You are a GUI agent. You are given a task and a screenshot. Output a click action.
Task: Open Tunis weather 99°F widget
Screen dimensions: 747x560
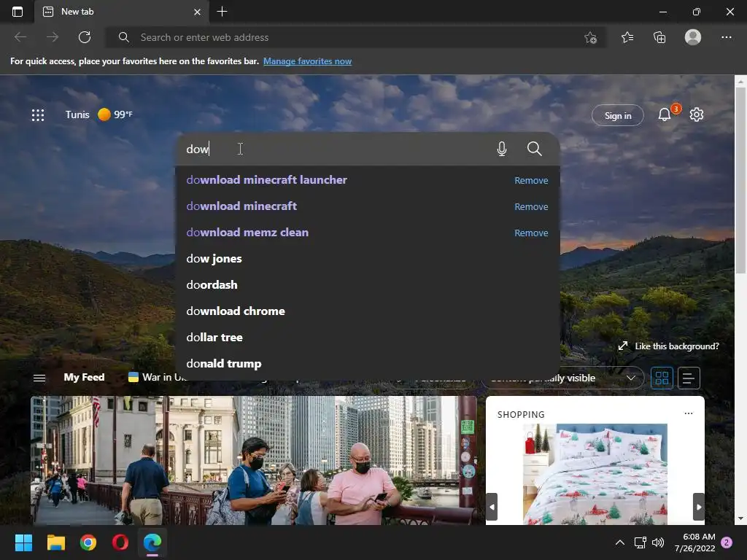tap(98, 114)
